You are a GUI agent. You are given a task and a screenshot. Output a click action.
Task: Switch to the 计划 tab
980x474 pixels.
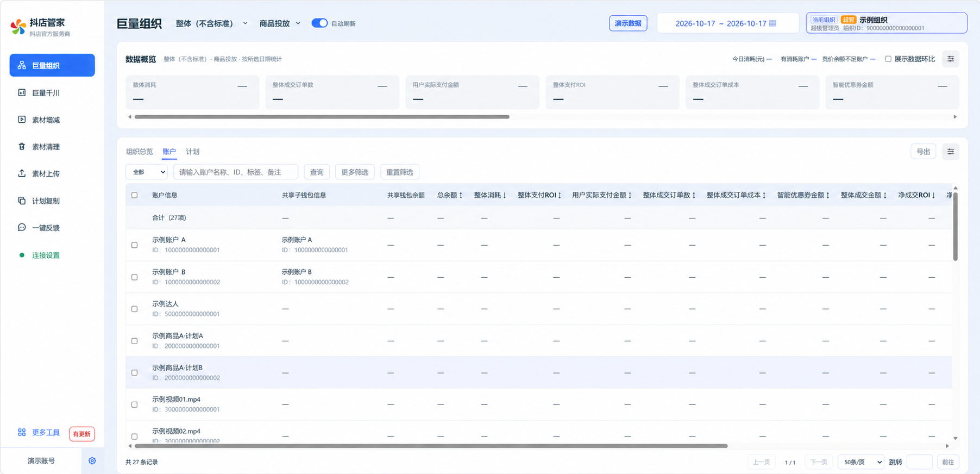point(192,152)
